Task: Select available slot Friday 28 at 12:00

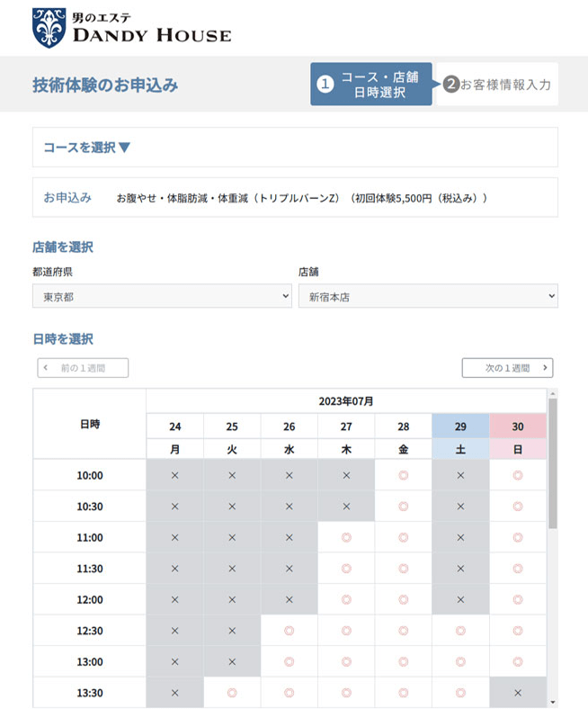Action: click(403, 599)
